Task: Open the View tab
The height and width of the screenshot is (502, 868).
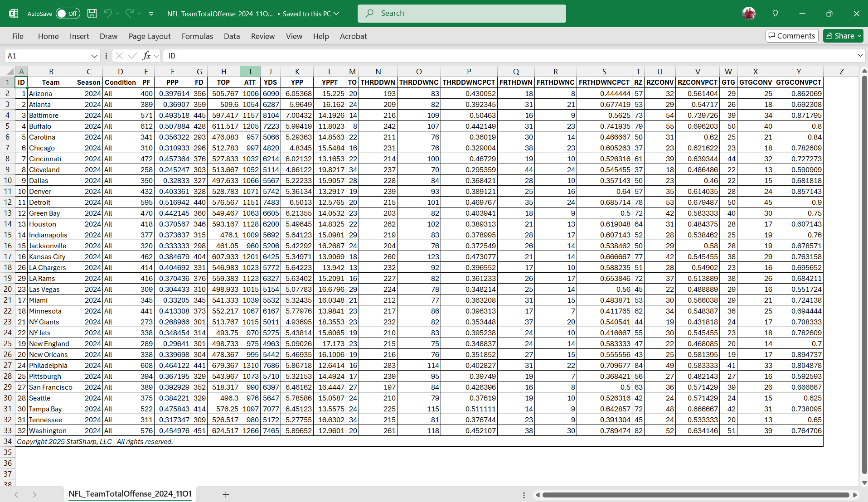Action: [294, 36]
